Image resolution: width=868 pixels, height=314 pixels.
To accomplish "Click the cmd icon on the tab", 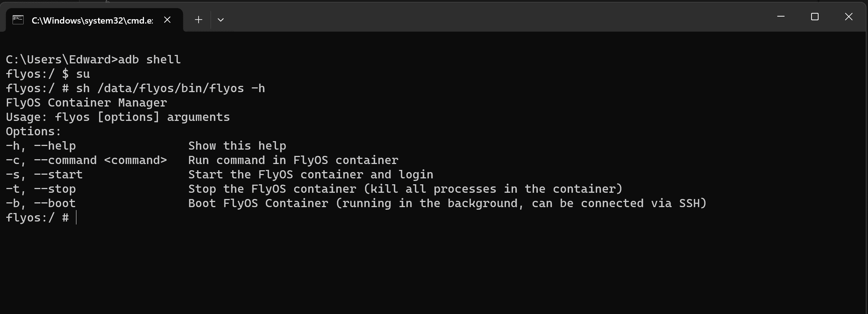I will click(18, 20).
